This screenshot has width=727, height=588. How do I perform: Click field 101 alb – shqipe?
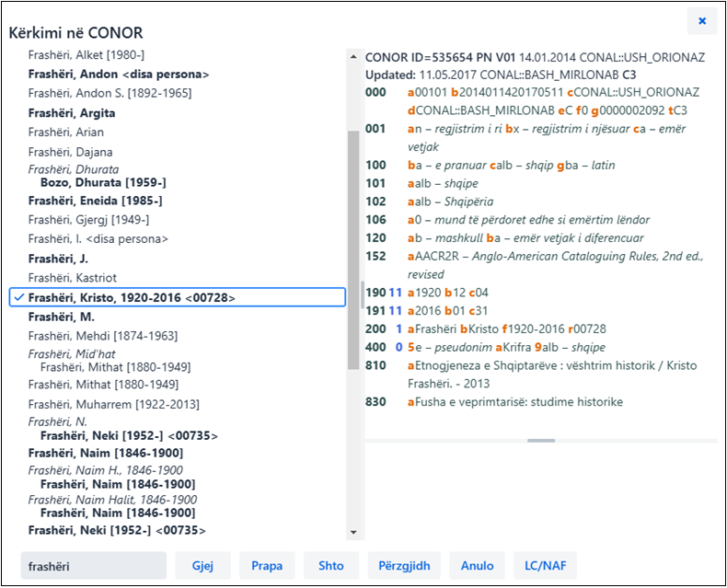421,184
